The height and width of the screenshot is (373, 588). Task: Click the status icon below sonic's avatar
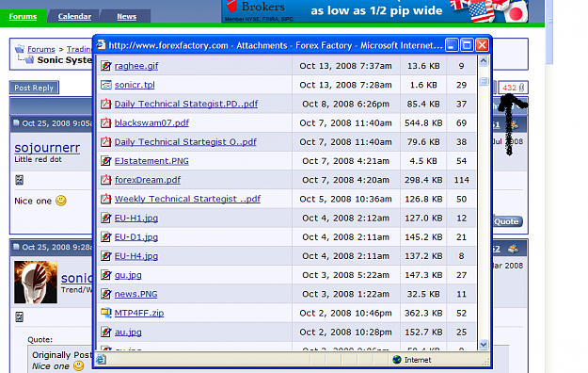click(x=19, y=317)
